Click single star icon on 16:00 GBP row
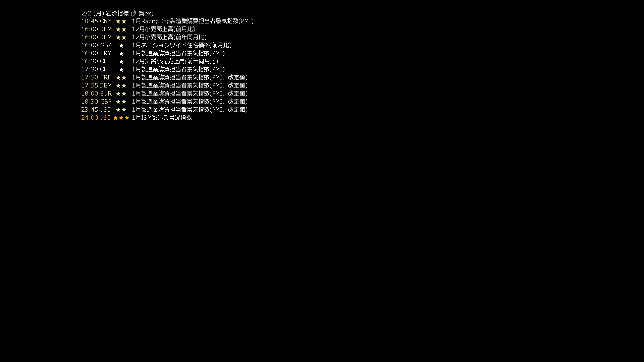 (121, 45)
